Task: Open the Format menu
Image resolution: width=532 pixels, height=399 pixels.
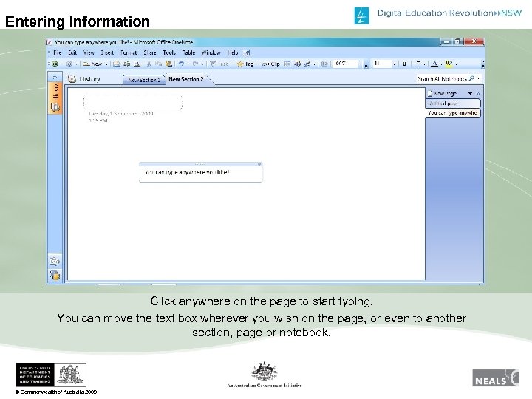Action: coord(129,52)
